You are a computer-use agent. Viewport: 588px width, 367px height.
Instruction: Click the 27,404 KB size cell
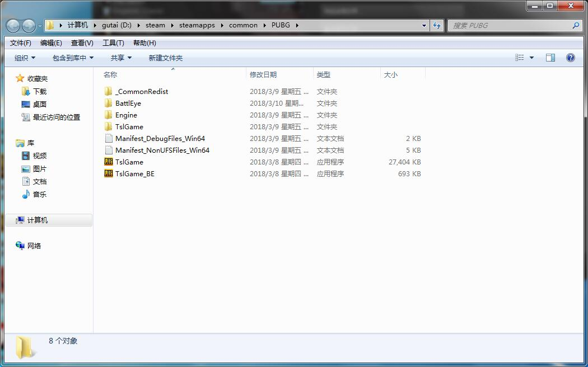pyautogui.click(x=405, y=162)
